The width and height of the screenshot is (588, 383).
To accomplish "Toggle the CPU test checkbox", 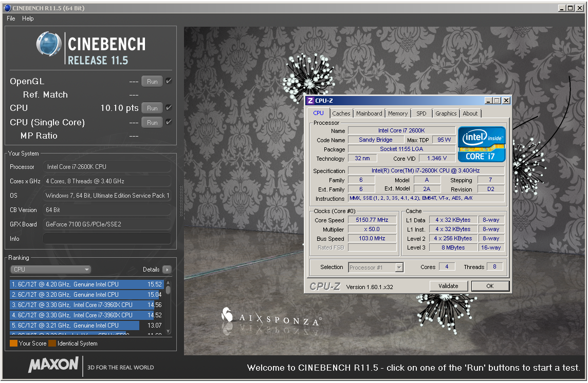I will pyautogui.click(x=169, y=107).
